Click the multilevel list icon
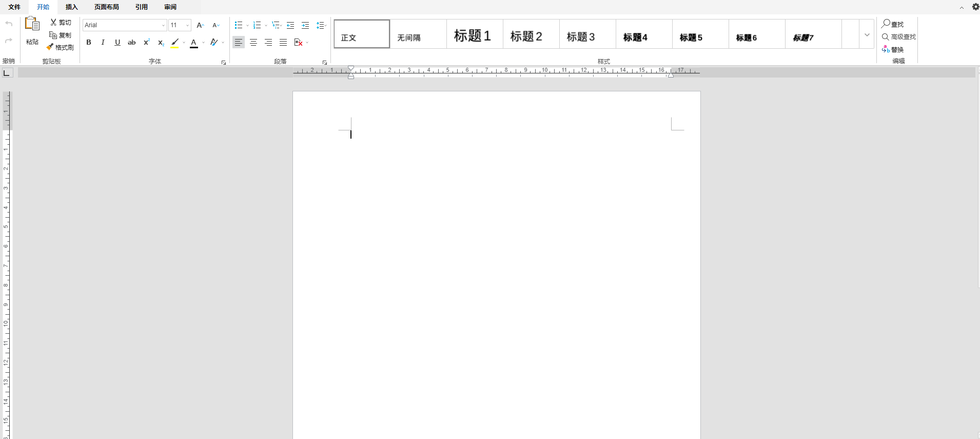This screenshot has height=439, width=980. 276,25
